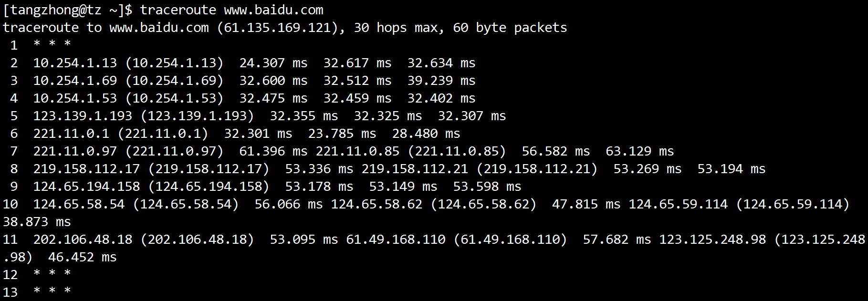Click hop 6 address 221.11.0.1

click(71, 134)
